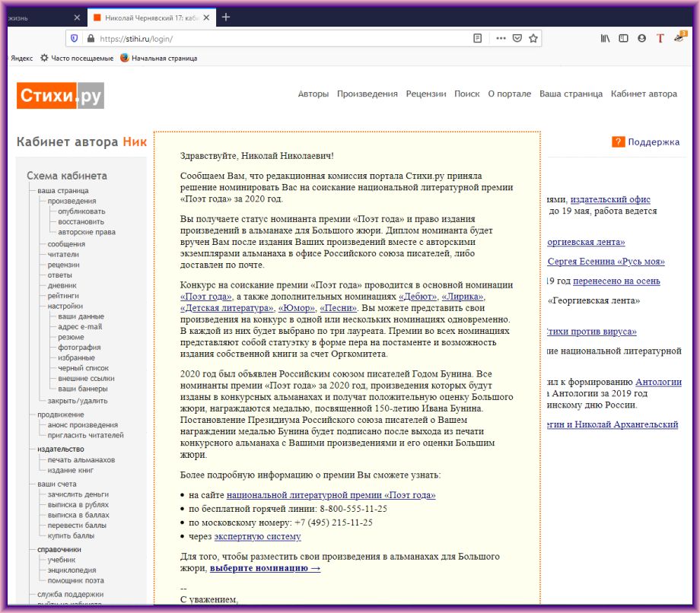This screenshot has height=613, width=700.
Task: Open 'перенесено на осень' link
Action: (x=616, y=281)
